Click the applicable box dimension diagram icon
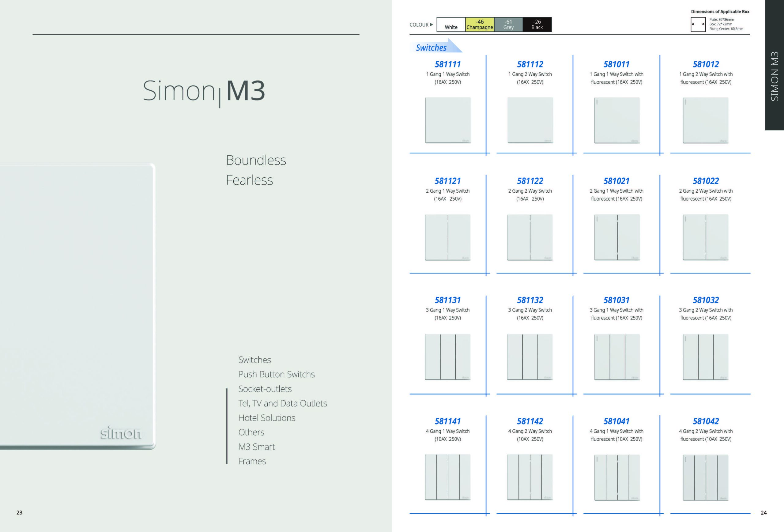The image size is (784, 532). (698, 24)
